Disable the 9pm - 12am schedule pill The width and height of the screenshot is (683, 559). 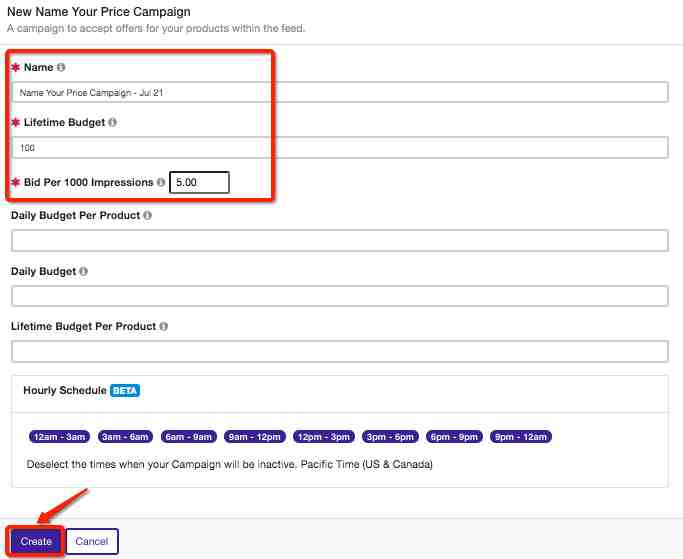point(521,437)
